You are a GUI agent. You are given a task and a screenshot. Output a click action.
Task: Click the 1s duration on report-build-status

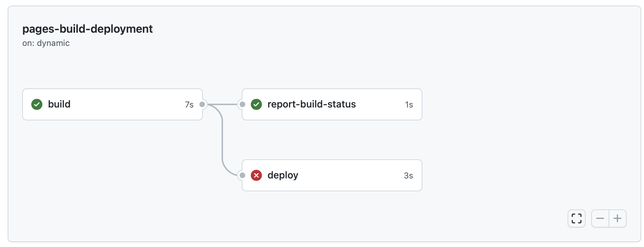[409, 104]
